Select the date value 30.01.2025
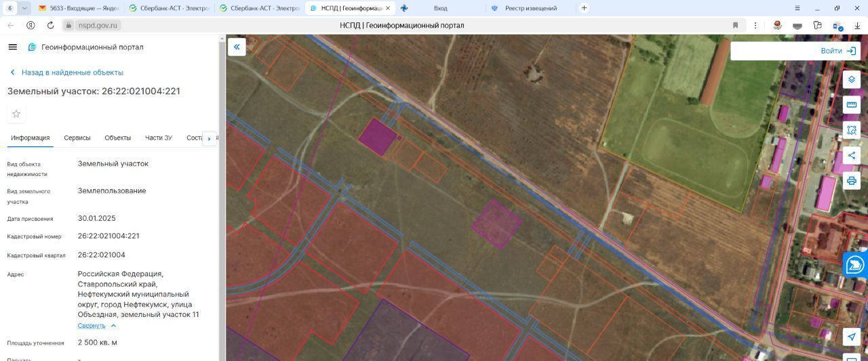Screen dimensions: 868x361 click(97, 218)
